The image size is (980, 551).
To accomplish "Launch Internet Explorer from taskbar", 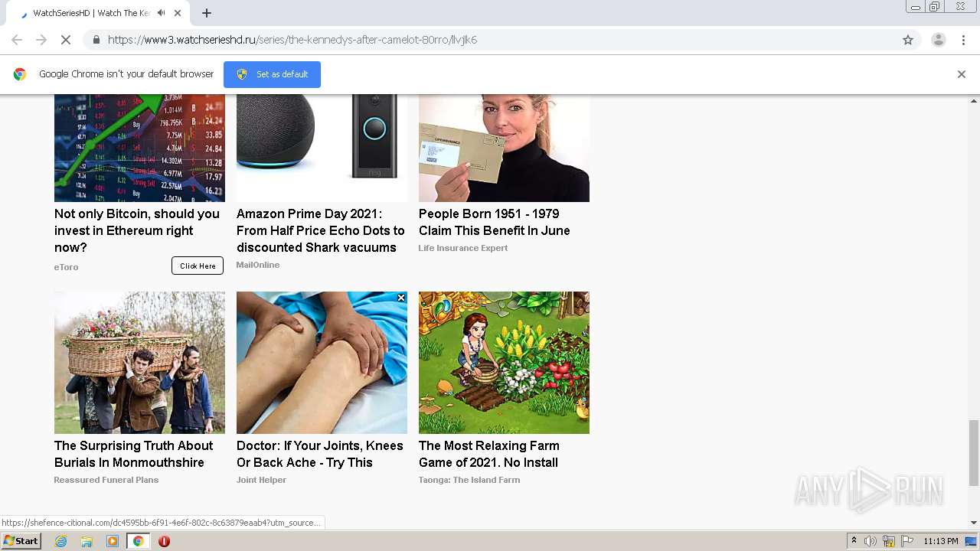I will [61, 541].
